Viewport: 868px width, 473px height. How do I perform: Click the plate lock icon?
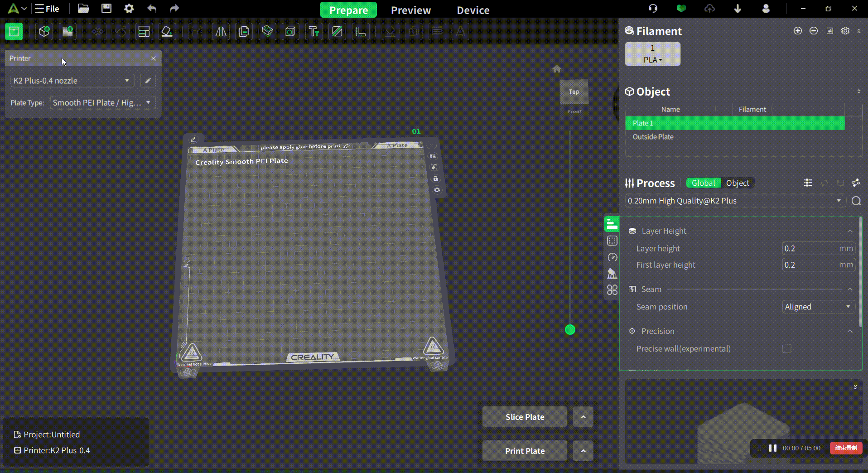point(436,179)
